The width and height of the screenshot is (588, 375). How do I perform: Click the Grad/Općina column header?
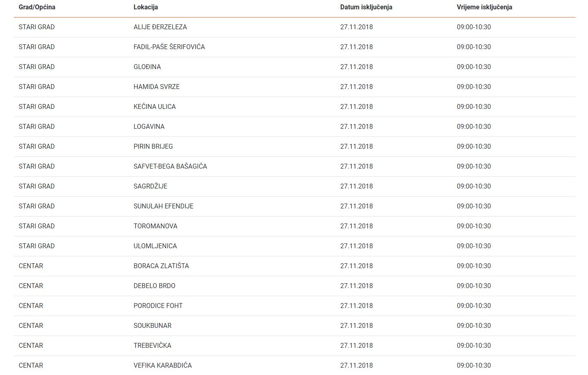(x=37, y=7)
